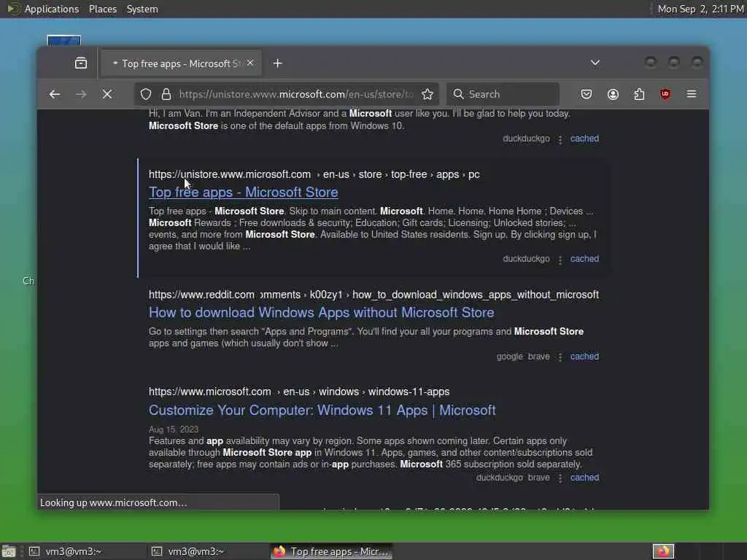
Task: Click the Search box in toolbar
Action: tap(503, 94)
